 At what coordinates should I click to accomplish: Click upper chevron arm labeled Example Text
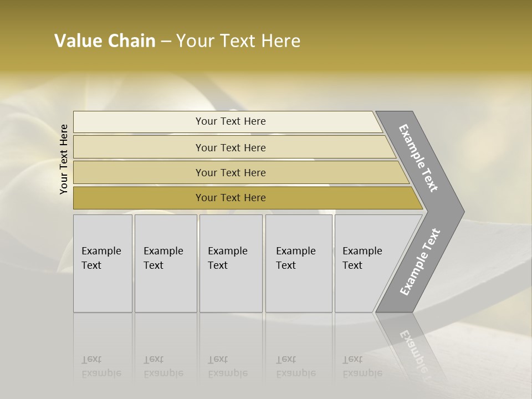[419, 158]
